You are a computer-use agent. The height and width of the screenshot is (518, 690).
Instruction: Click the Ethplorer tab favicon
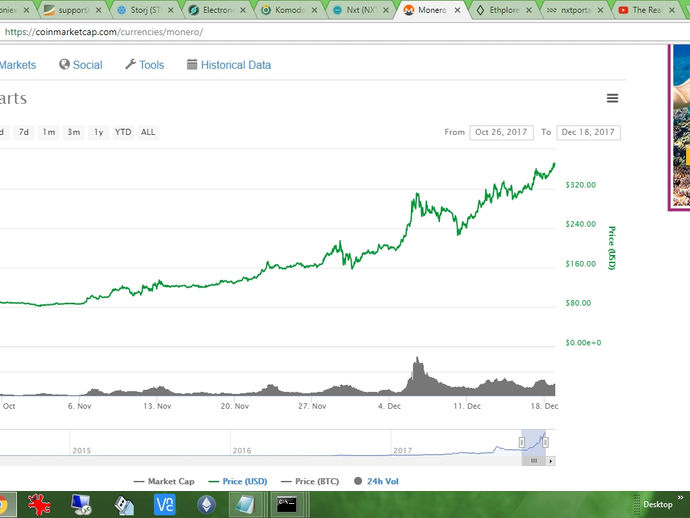coord(481,10)
